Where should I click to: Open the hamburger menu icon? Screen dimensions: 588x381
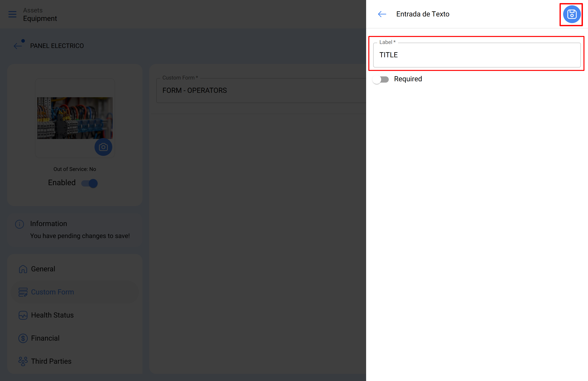[12, 14]
